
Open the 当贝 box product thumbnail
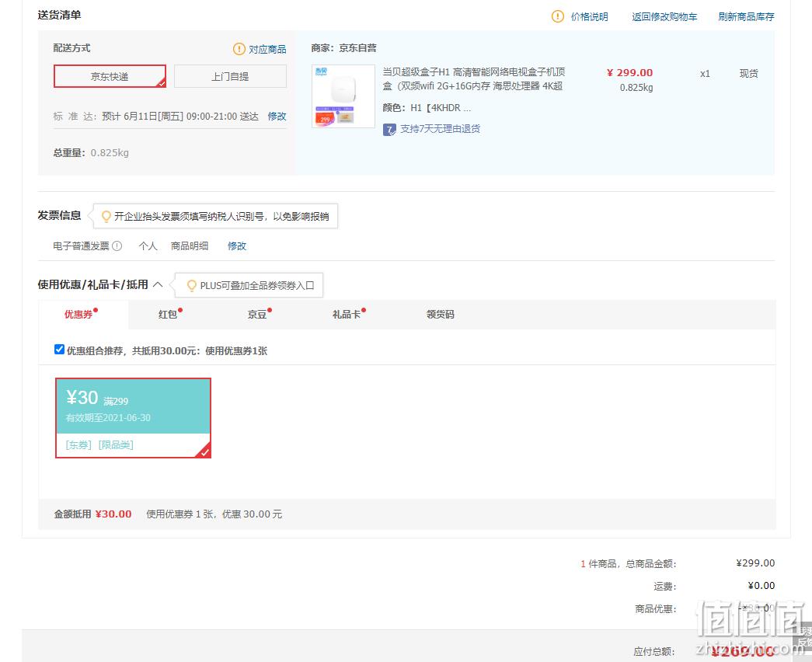[x=343, y=96]
